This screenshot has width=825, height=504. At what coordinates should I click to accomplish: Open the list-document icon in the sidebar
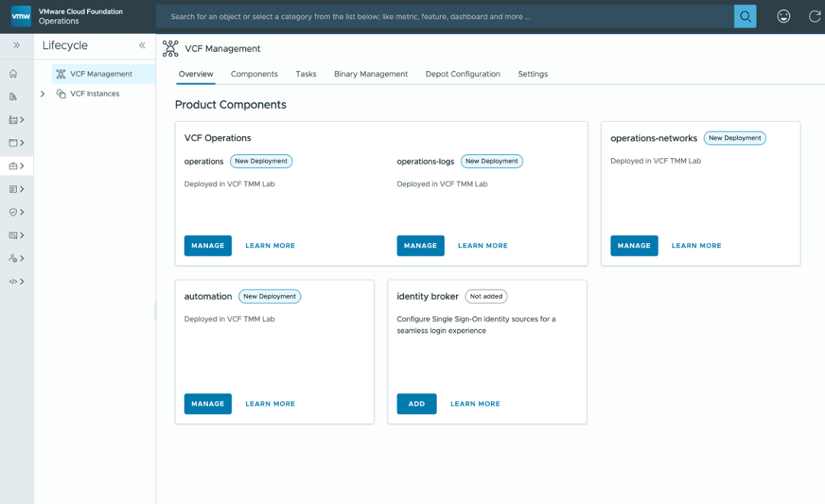(x=13, y=189)
